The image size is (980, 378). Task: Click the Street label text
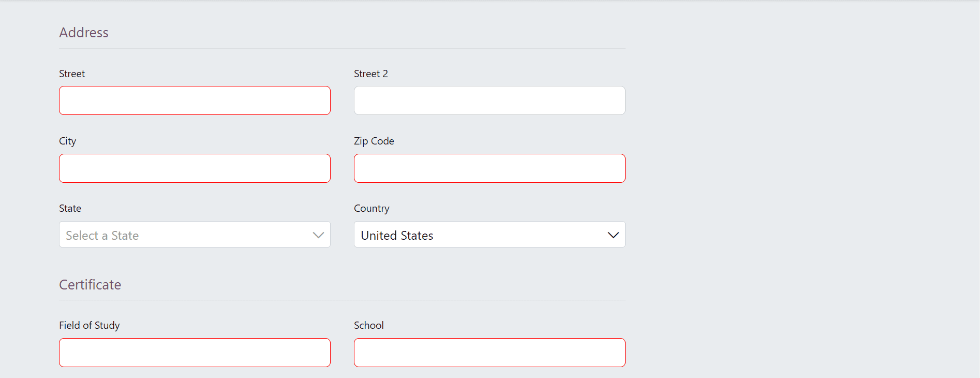click(x=72, y=74)
